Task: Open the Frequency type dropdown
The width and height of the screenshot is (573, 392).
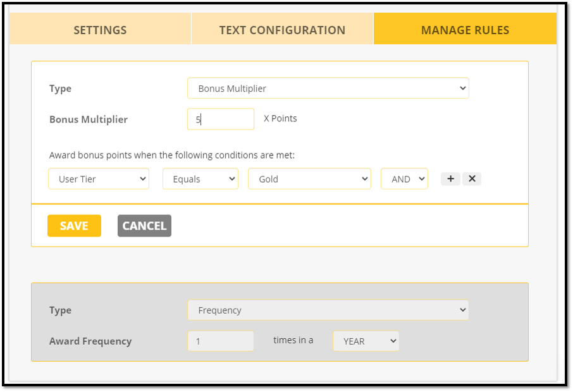Action: pos(328,310)
